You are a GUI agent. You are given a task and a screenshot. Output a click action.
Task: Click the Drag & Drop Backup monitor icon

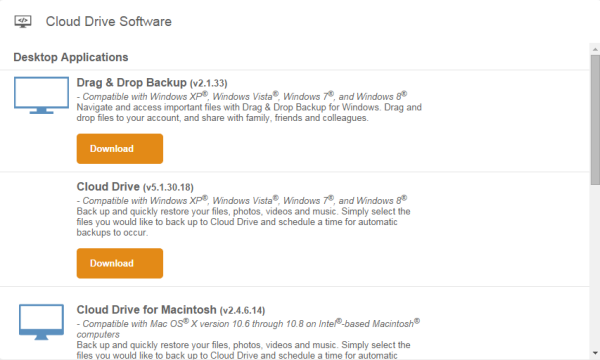click(41, 95)
